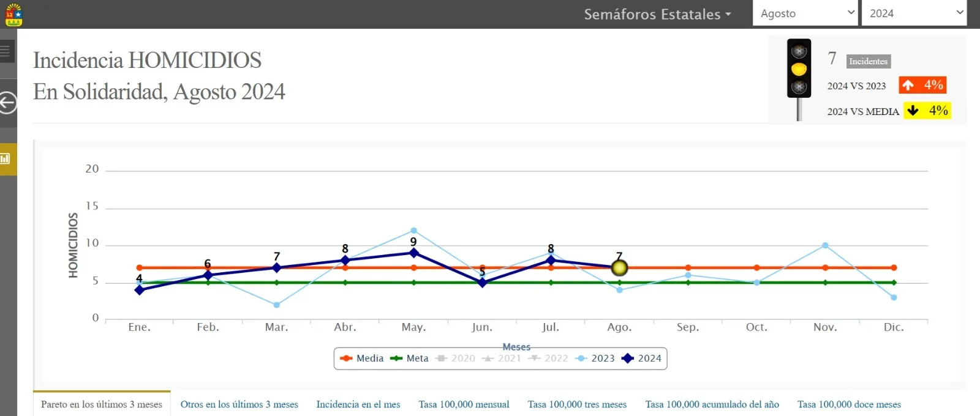Toggle the 2022 series in legend
Screen dimensions: 980x416
point(548,358)
